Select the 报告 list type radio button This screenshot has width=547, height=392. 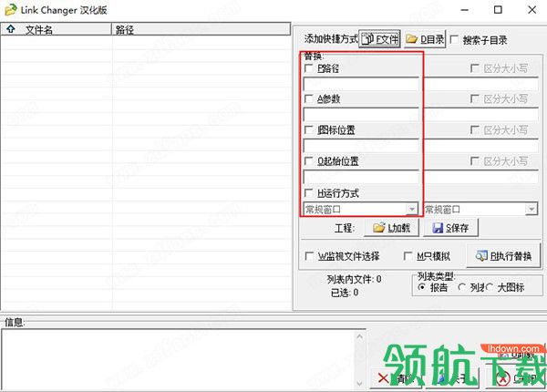[422, 287]
